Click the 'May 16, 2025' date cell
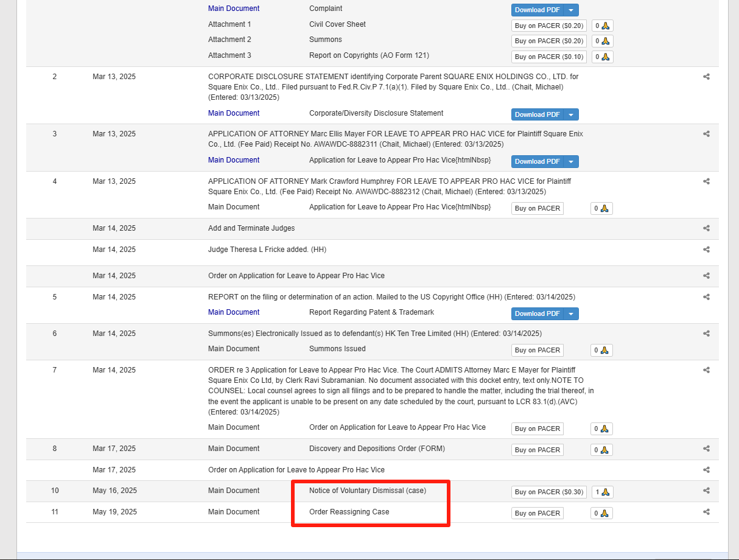739x560 pixels. point(114,491)
